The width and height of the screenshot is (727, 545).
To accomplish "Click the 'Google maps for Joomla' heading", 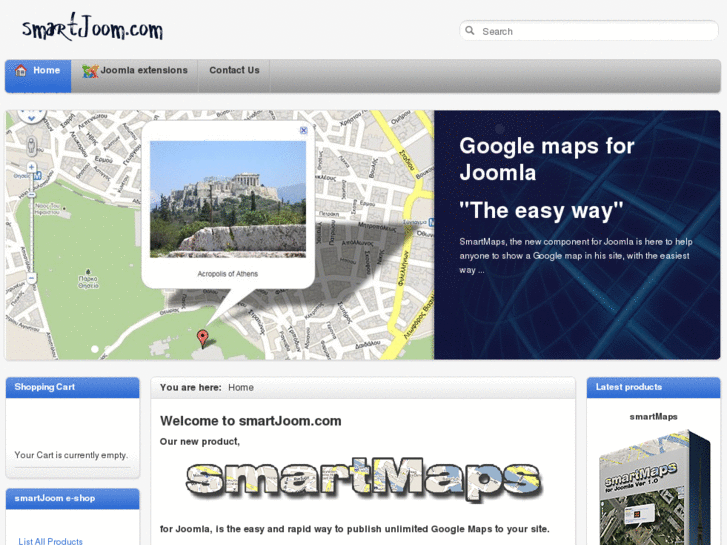I will click(547, 159).
